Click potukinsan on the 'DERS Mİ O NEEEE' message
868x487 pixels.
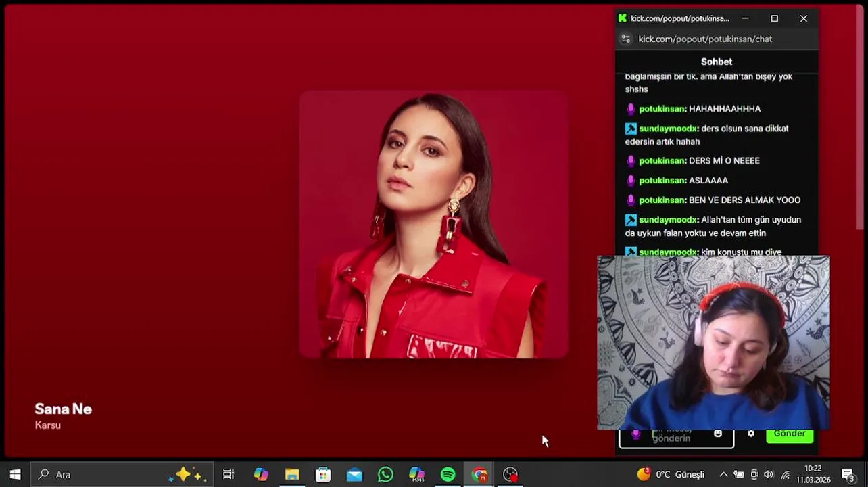[x=662, y=160]
